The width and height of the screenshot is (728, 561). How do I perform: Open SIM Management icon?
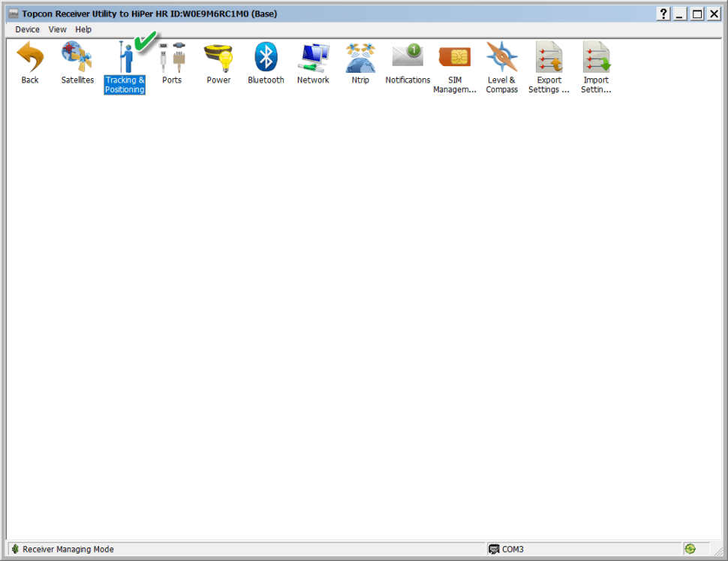[455, 56]
